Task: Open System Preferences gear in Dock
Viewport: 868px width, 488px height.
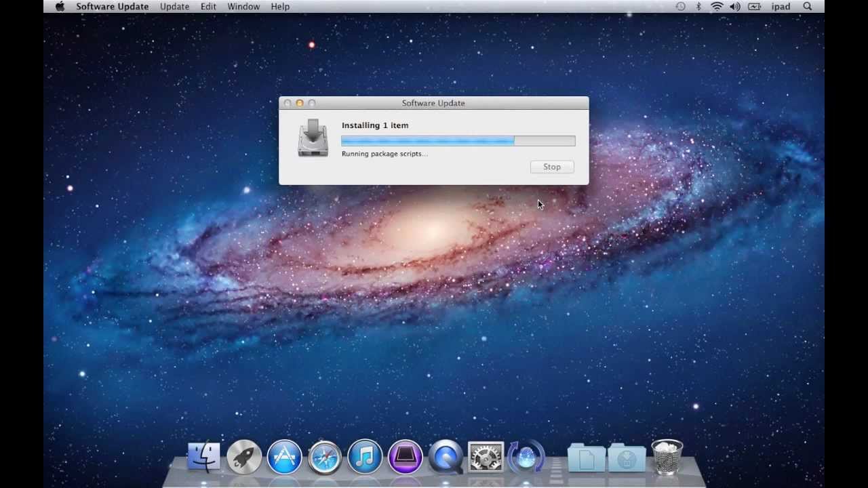Action: pos(486,457)
